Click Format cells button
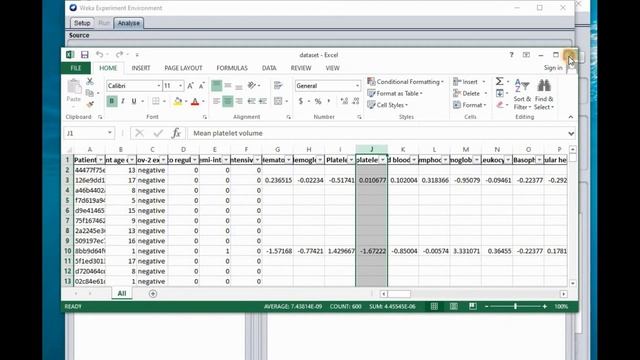The height and width of the screenshot is (360, 640). (470, 105)
